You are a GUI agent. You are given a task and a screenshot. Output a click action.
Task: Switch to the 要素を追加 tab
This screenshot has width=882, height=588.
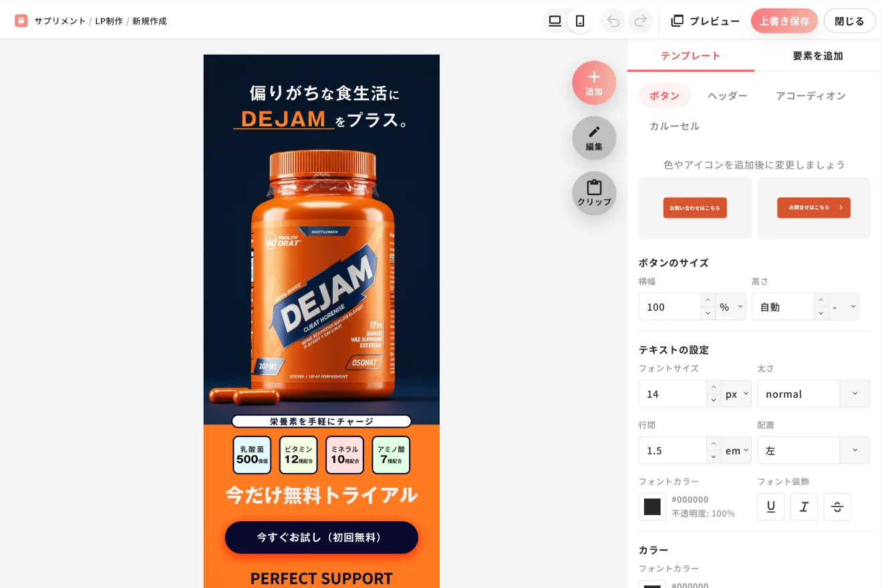click(818, 55)
